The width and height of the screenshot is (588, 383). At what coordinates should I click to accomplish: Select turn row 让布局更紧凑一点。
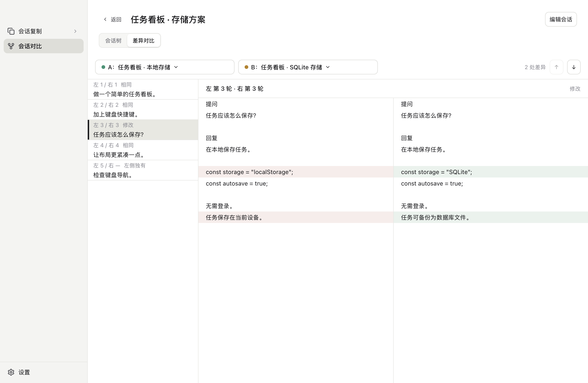[143, 150]
